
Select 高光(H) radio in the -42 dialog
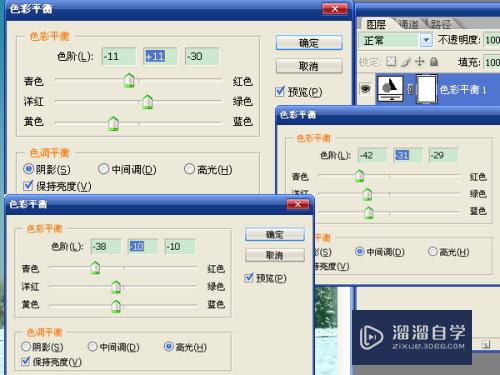[x=432, y=252]
